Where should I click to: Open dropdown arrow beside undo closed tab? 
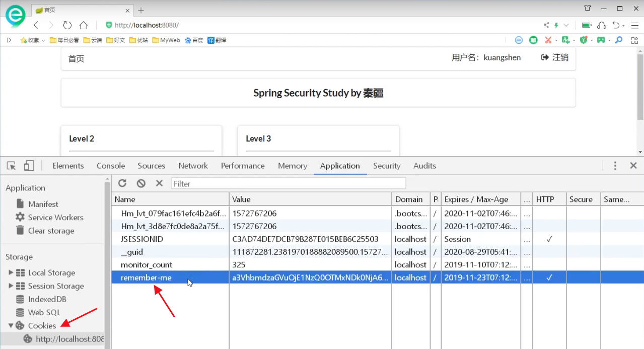click(624, 26)
